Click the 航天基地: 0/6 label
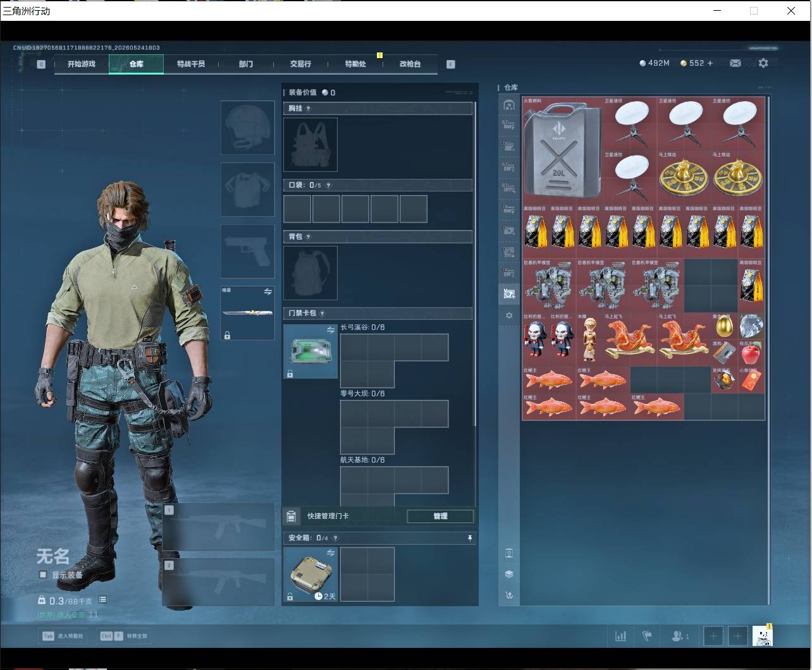The height and width of the screenshot is (670, 812). [362, 460]
